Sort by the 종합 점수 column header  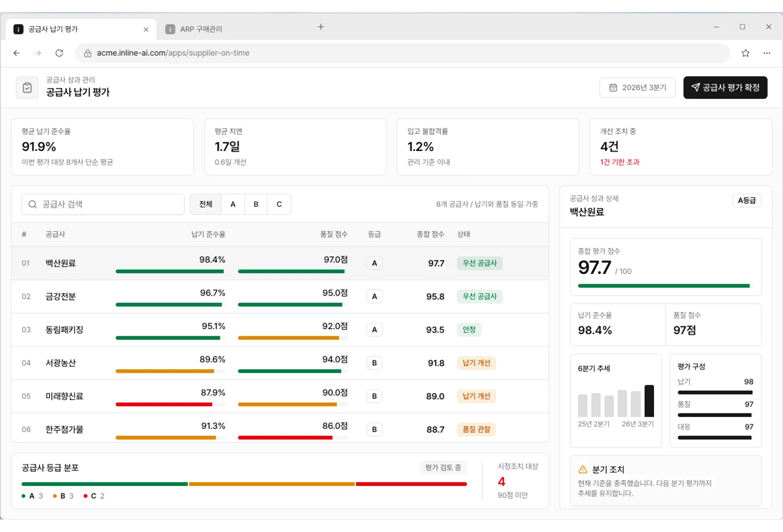click(430, 234)
